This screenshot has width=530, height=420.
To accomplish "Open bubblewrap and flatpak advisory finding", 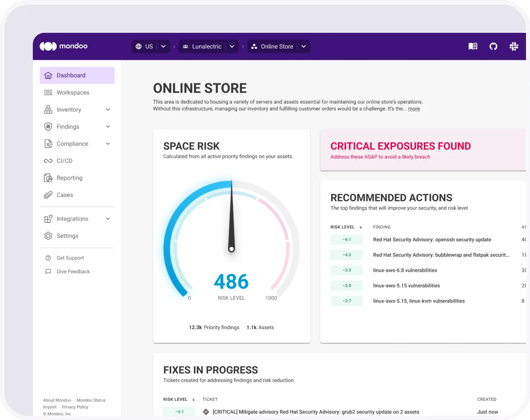I will pos(441,255).
